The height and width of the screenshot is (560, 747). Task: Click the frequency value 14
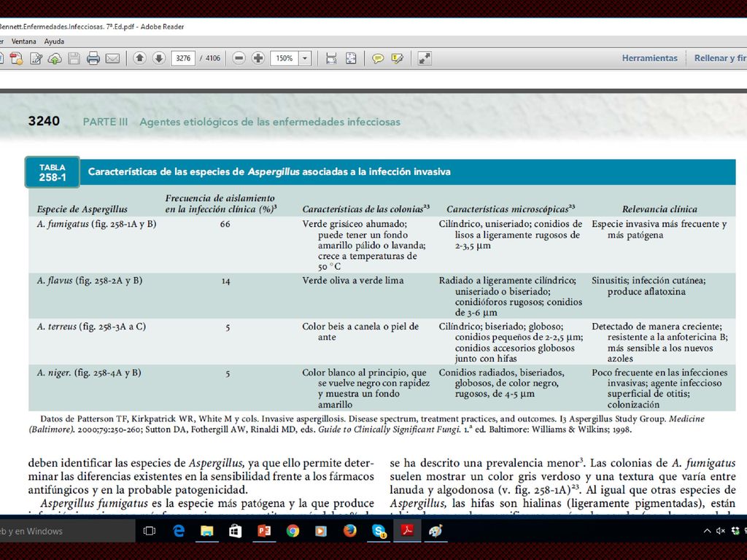coord(226,281)
